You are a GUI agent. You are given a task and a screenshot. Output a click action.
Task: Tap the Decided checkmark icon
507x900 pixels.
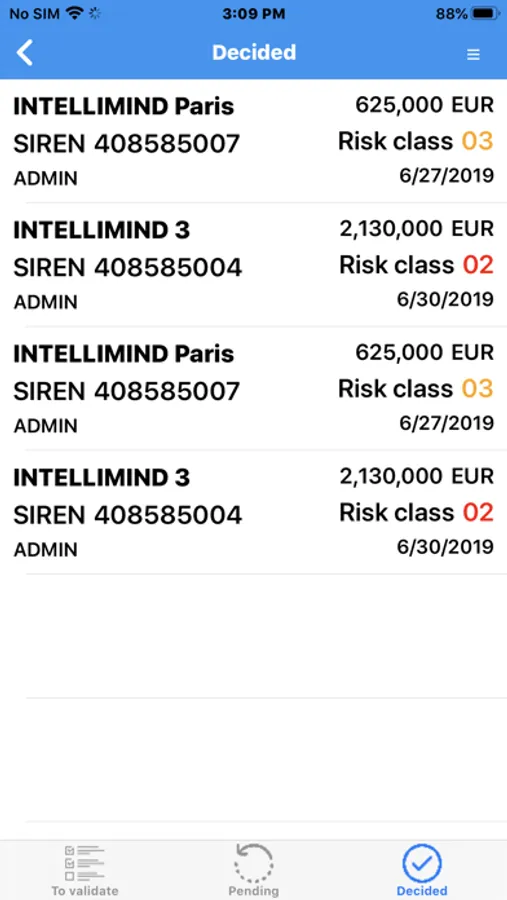(x=422, y=863)
